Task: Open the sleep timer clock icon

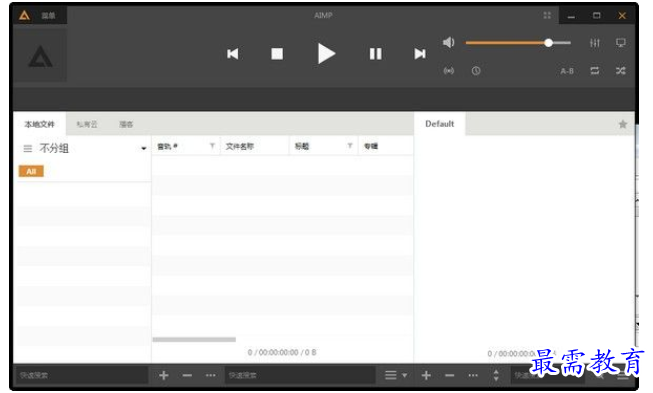Action: click(x=476, y=71)
